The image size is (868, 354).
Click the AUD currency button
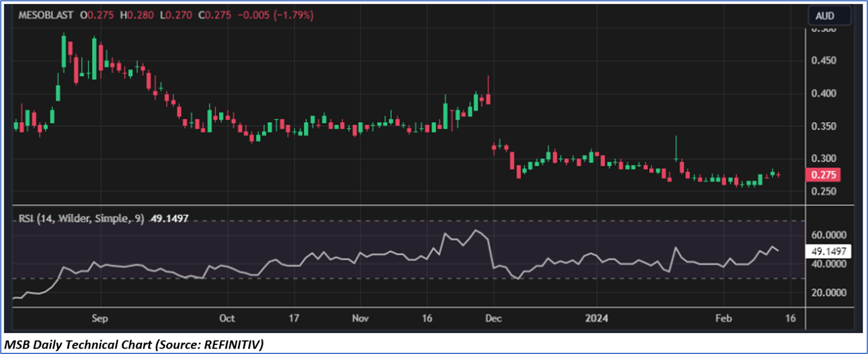[x=830, y=16]
